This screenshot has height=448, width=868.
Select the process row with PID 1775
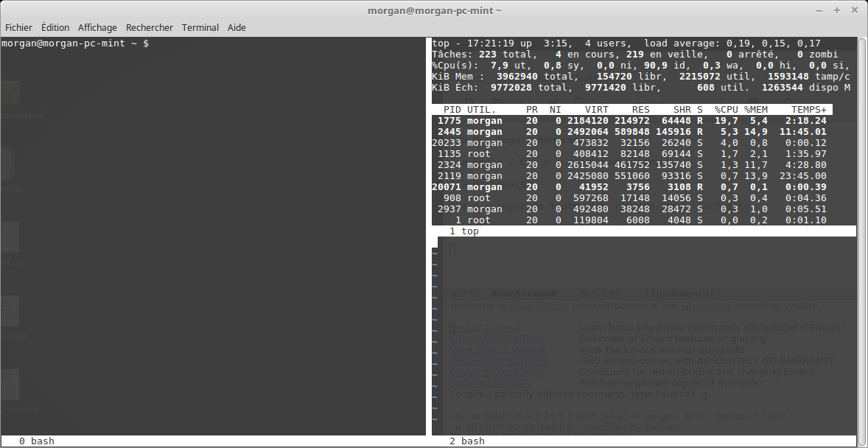point(631,121)
